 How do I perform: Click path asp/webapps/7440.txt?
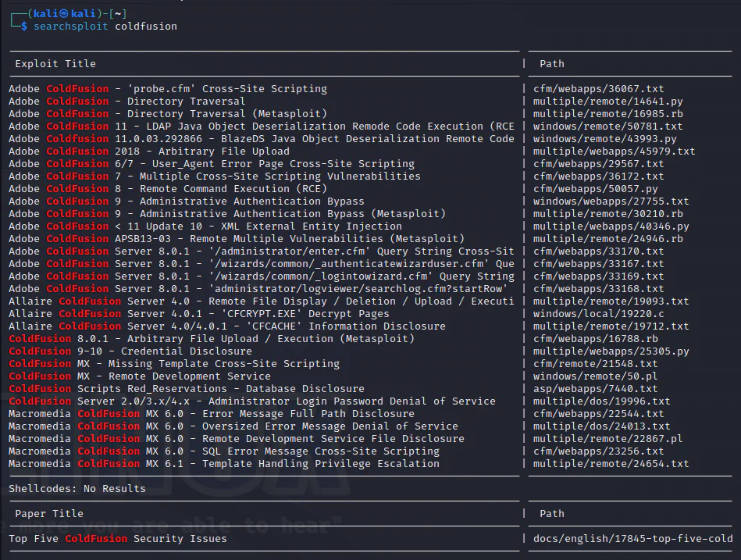(596, 390)
